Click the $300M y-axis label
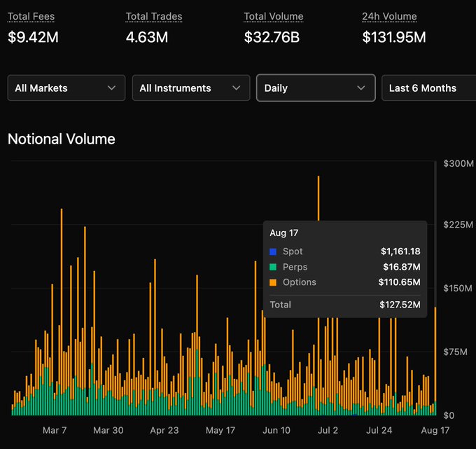The height and width of the screenshot is (449, 476). click(x=458, y=163)
